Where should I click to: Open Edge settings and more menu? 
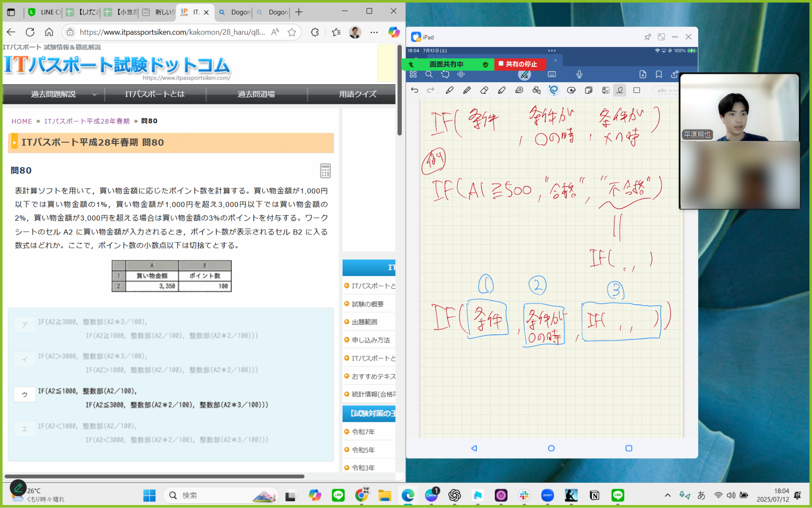pos(374,32)
